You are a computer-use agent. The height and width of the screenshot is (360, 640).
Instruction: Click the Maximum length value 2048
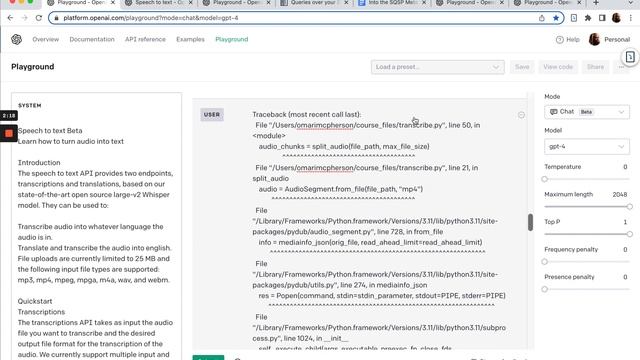(620, 194)
